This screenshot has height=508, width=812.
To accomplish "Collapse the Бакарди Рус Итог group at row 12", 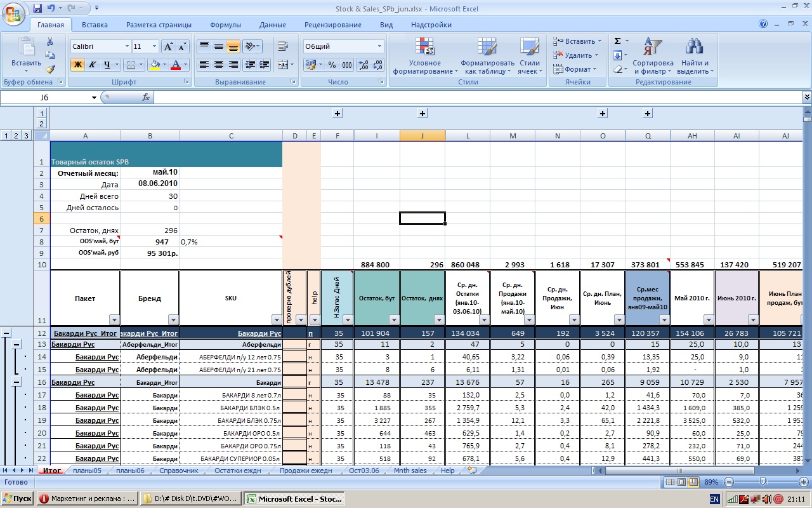I will [7, 332].
